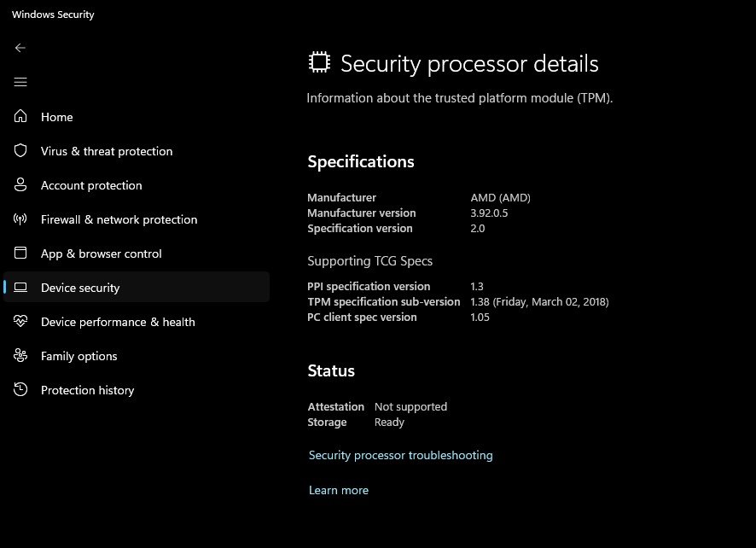The height and width of the screenshot is (548, 756).
Task: Click PC client spec version value 1.05
Action: point(480,317)
